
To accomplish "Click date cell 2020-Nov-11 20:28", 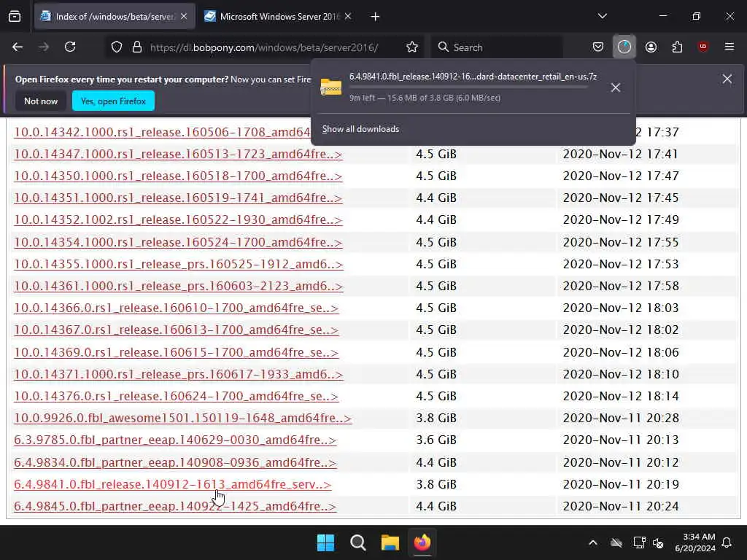I will click(x=621, y=418).
